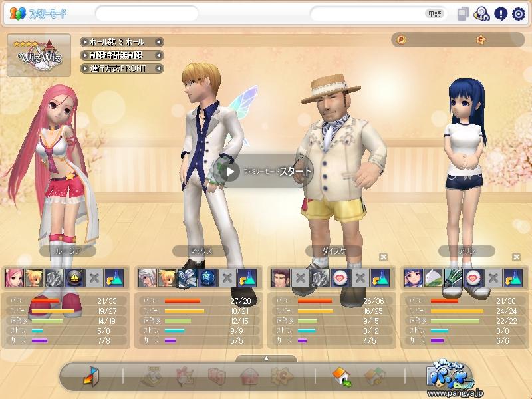Open the orange-roof house icon
532x399 pixels.
(x=342, y=376)
